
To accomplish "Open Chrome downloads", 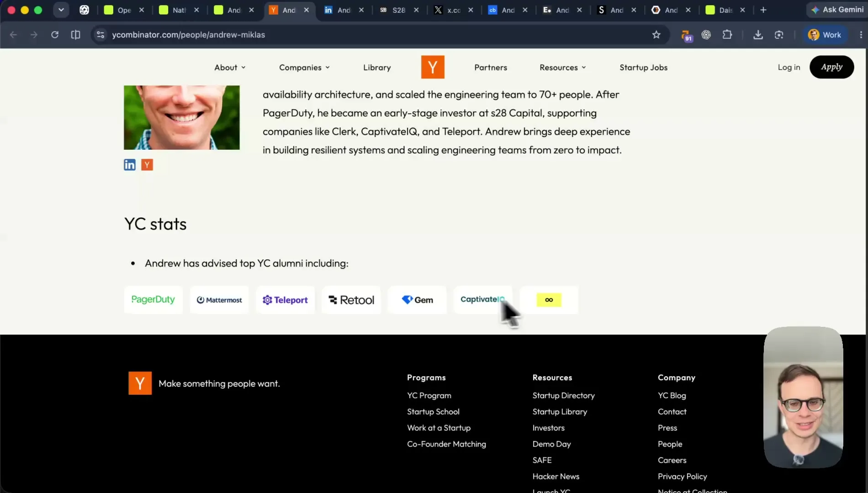I will pyautogui.click(x=758, y=35).
